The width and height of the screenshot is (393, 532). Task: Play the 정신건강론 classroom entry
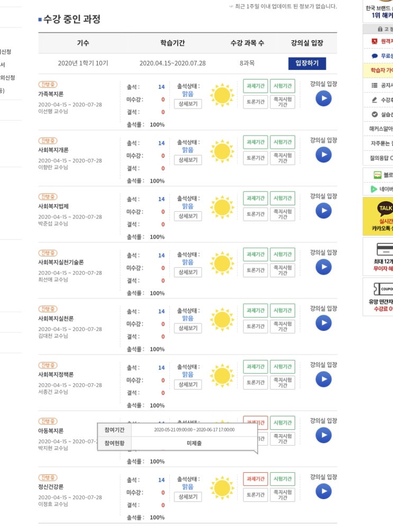pyautogui.click(x=324, y=491)
